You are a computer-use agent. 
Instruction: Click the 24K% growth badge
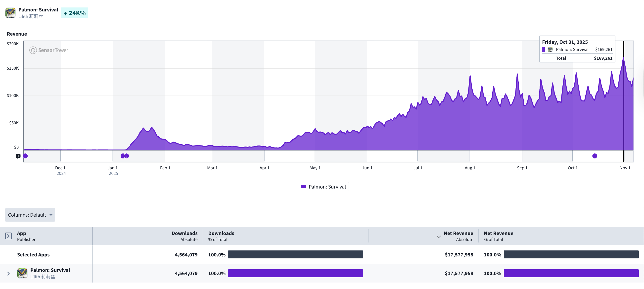point(75,13)
